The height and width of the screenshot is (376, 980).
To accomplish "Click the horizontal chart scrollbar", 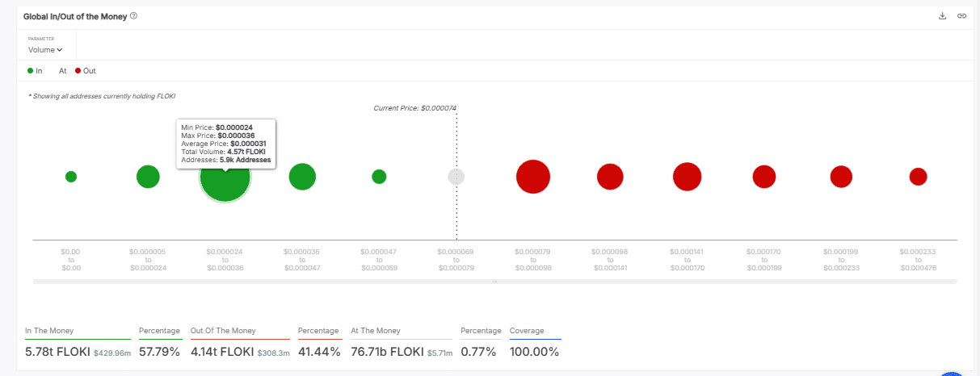I will coord(494,282).
